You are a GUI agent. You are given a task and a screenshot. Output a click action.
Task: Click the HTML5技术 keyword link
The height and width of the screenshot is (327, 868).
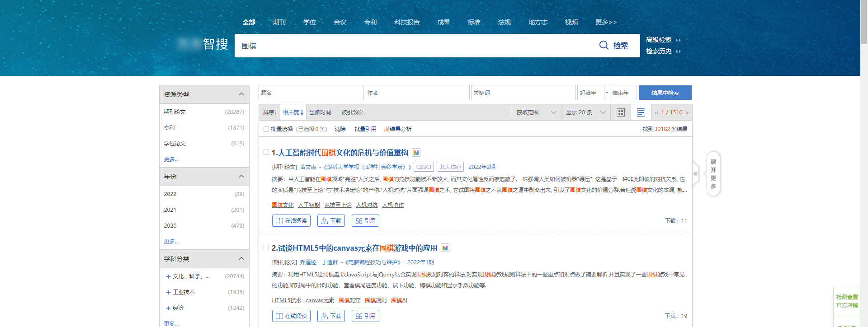287,300
